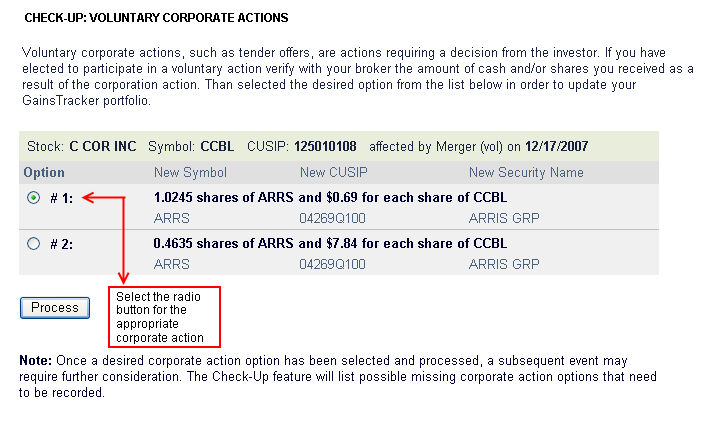Click the stock name C COR INC
The image size is (723, 430).
click(x=103, y=146)
